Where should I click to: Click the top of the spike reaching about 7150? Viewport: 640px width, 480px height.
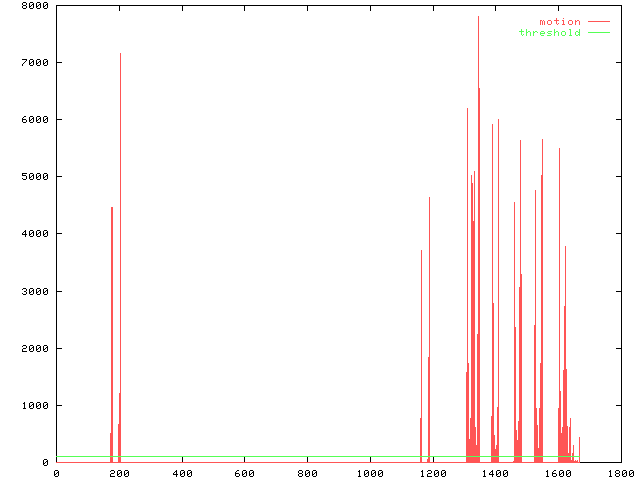120,54
